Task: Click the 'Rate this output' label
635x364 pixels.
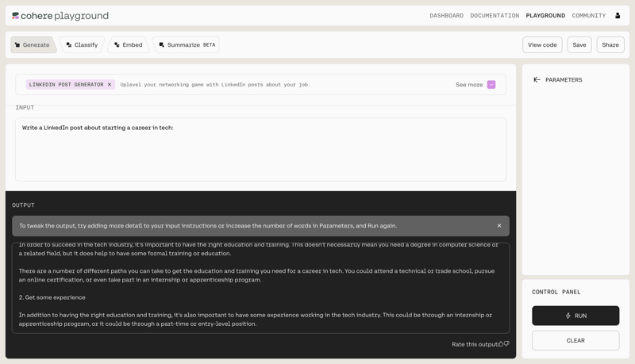Action: pos(475,344)
